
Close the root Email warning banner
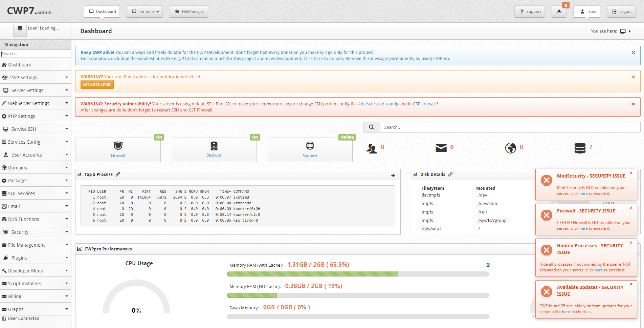coord(634,77)
